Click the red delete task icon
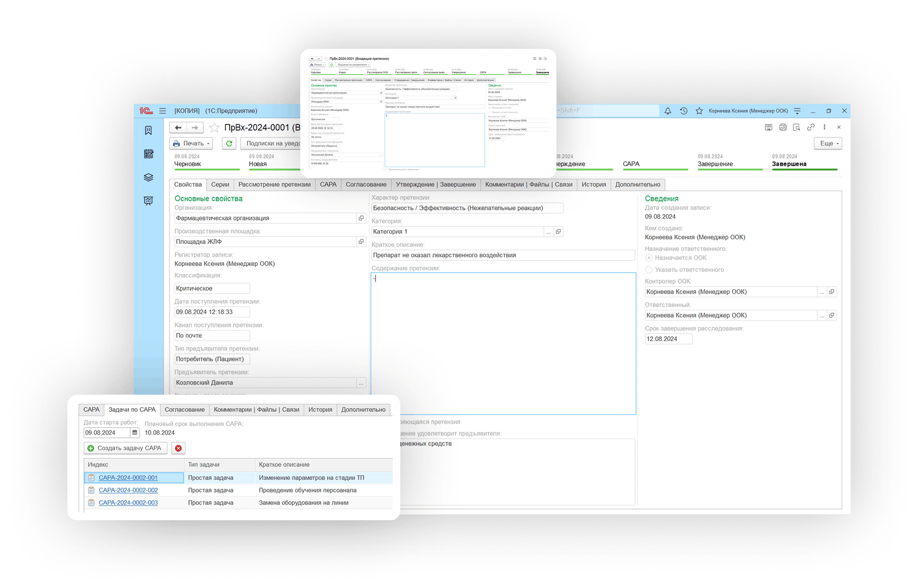 click(x=178, y=448)
